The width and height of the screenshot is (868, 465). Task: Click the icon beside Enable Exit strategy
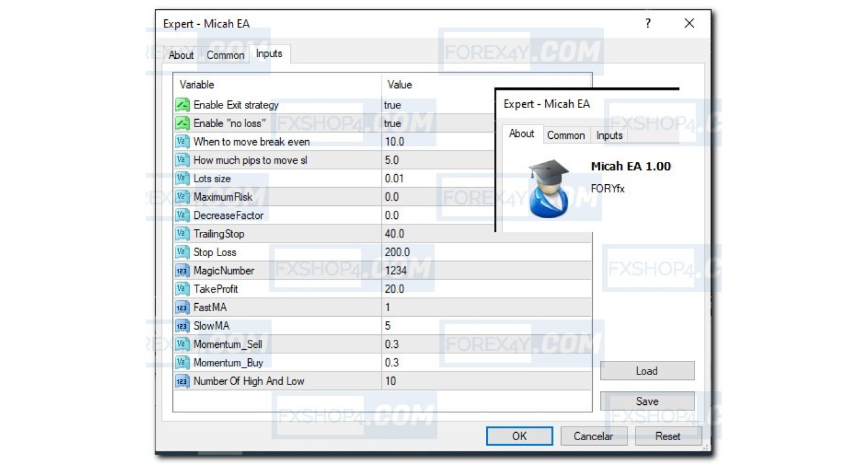pyautogui.click(x=182, y=105)
